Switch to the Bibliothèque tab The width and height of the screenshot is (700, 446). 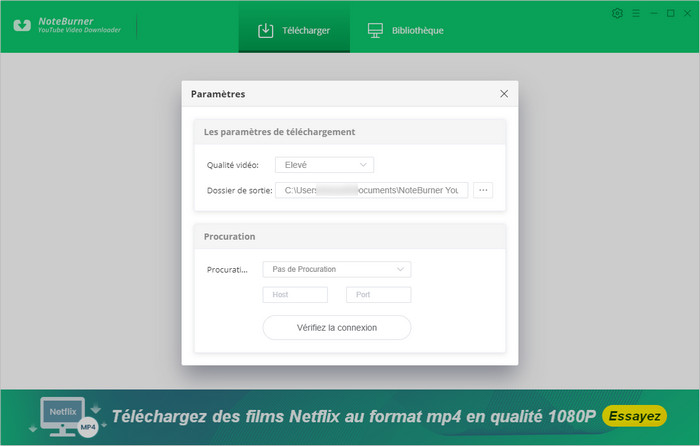405,30
